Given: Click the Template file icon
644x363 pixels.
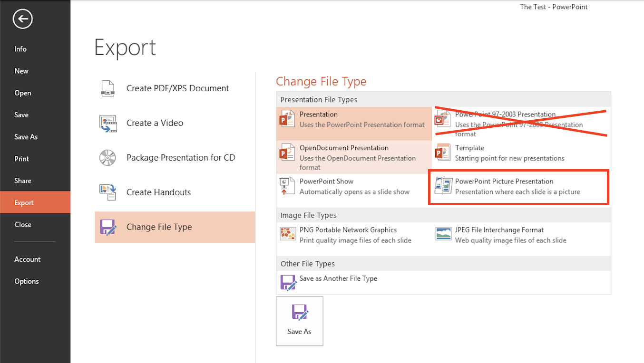Looking at the screenshot, I should [x=443, y=153].
